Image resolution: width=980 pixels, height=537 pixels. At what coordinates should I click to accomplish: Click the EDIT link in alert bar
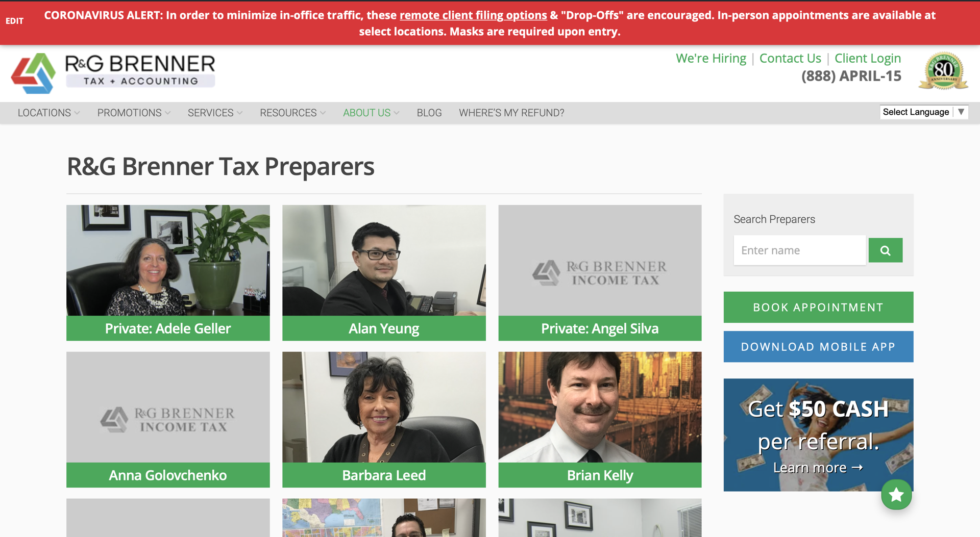click(14, 21)
